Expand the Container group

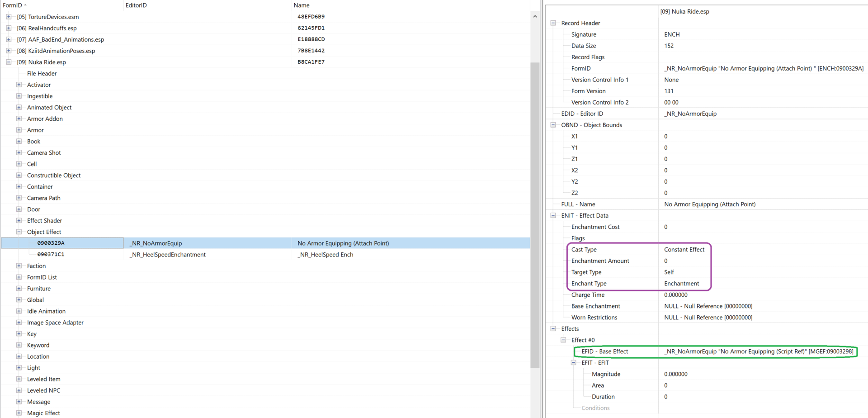(x=19, y=186)
